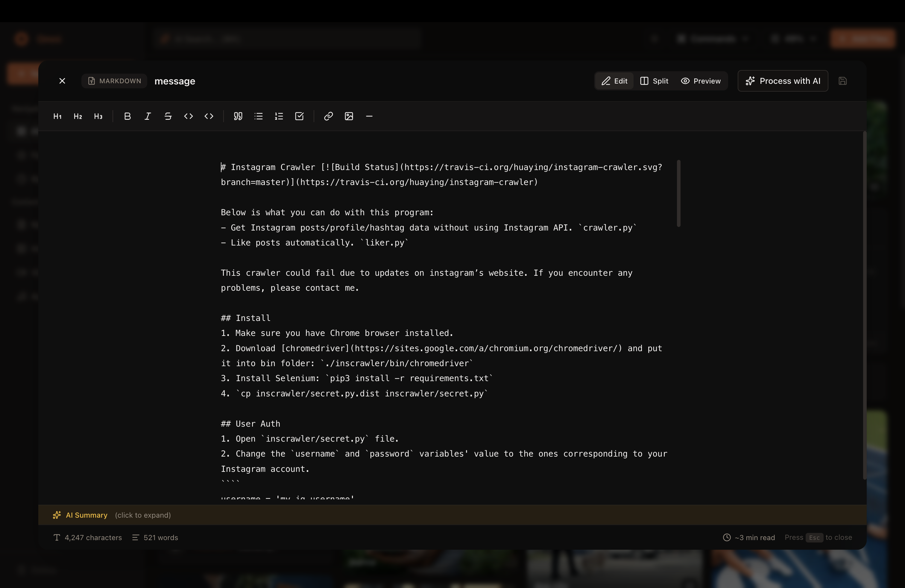Click the save document icon
905x588 pixels.
click(843, 81)
